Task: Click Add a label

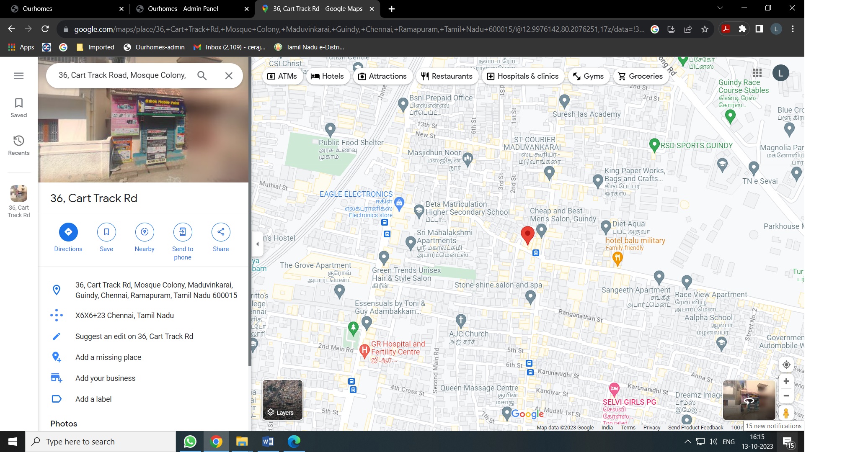Action: [x=144, y=399]
